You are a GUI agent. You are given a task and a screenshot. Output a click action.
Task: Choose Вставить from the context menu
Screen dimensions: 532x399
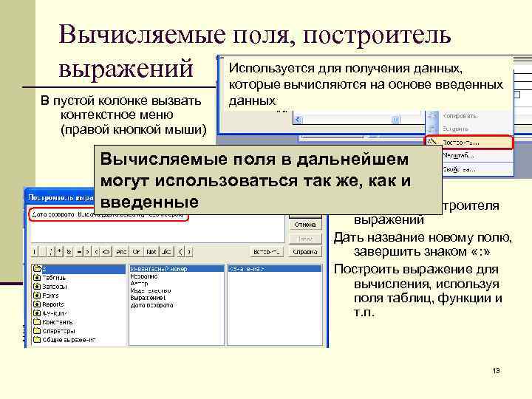(469, 129)
